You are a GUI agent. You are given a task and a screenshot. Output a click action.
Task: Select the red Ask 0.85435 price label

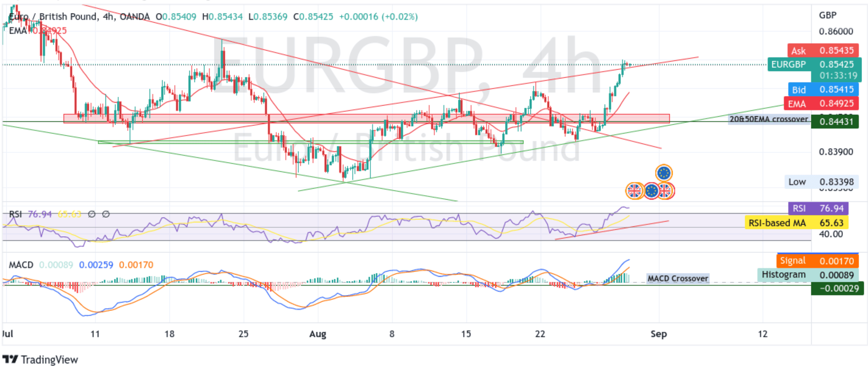pos(823,51)
